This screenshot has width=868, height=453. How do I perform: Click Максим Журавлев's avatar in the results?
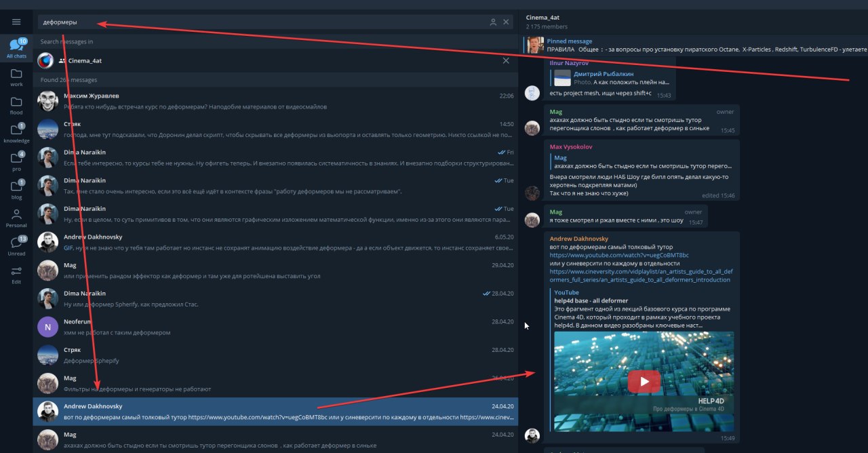47,101
